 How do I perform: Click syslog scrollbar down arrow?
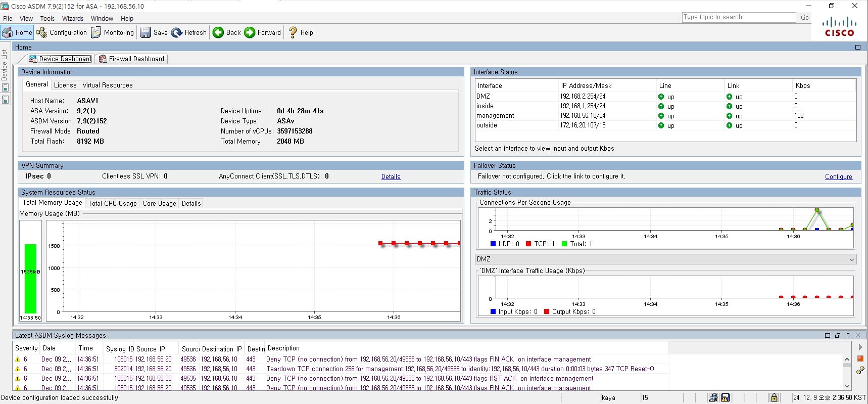(847, 386)
